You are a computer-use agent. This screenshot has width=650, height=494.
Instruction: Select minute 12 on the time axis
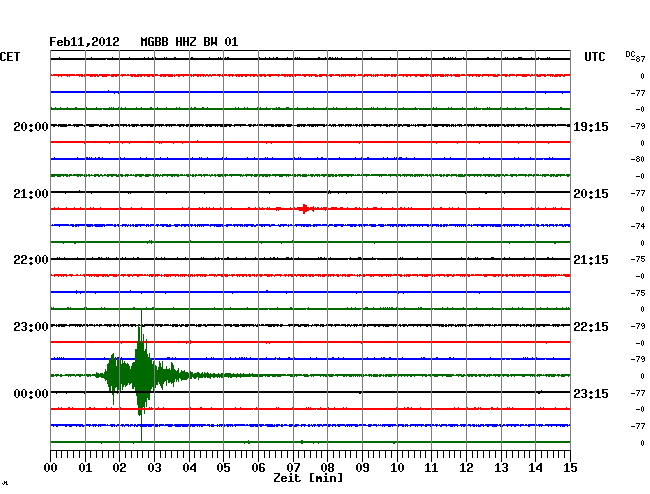466,468
